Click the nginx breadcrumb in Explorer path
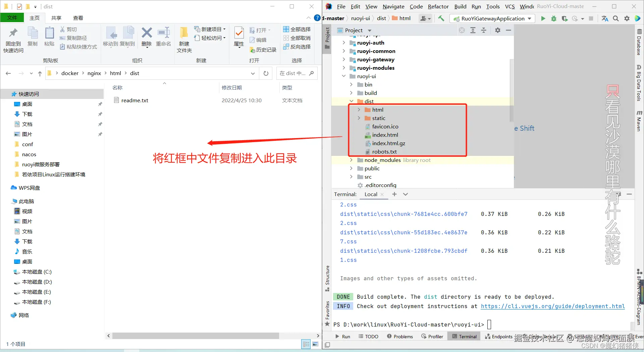This screenshot has width=644, height=352. tap(94, 73)
